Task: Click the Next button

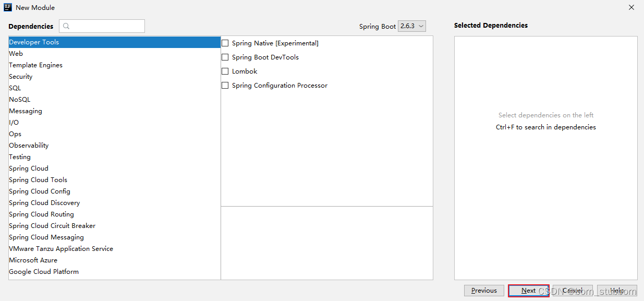Action: (x=529, y=291)
